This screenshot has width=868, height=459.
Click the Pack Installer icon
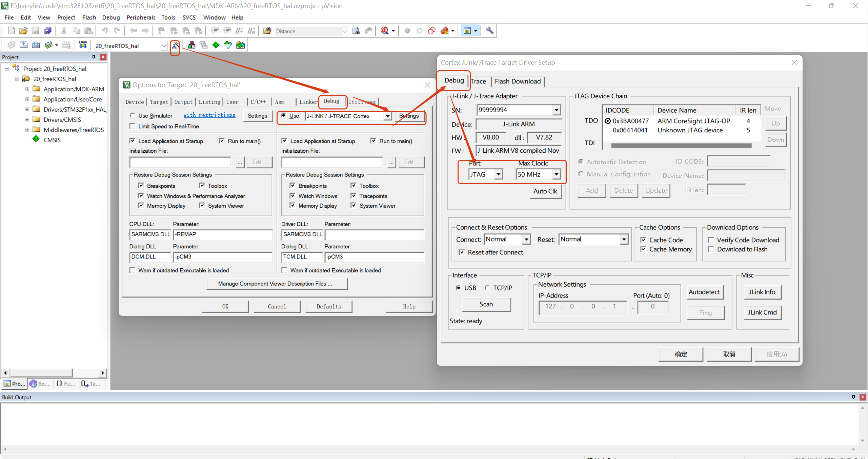coord(240,45)
